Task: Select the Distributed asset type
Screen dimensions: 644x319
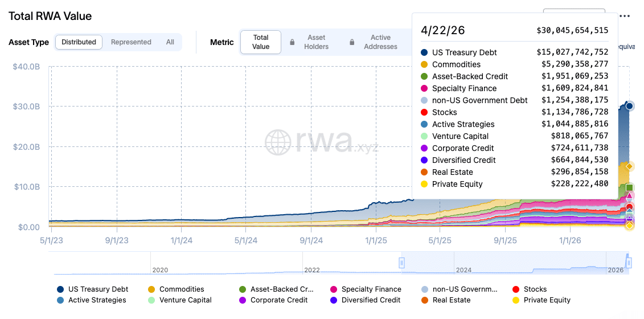Action: pyautogui.click(x=79, y=42)
